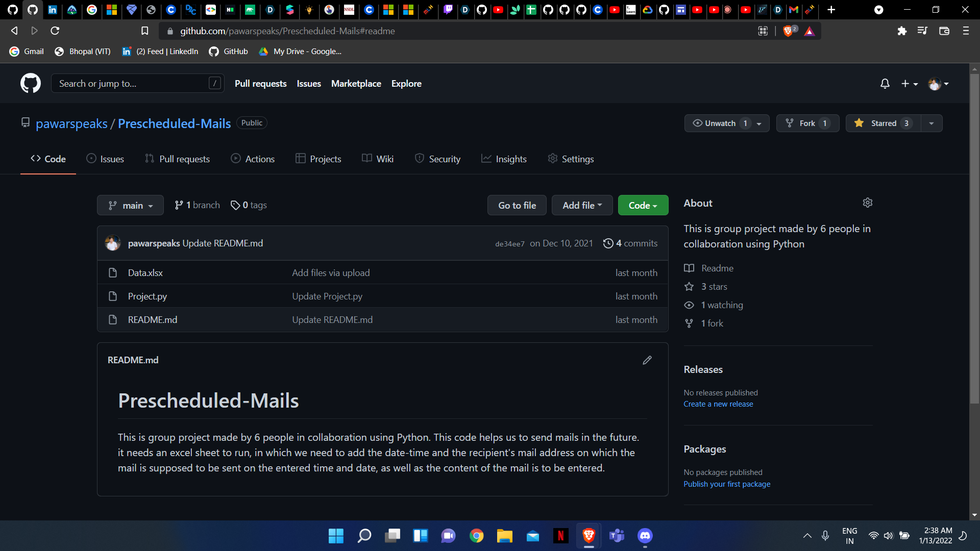Image resolution: width=980 pixels, height=551 pixels.
Task: Open commit history via clock icon
Action: point(608,243)
